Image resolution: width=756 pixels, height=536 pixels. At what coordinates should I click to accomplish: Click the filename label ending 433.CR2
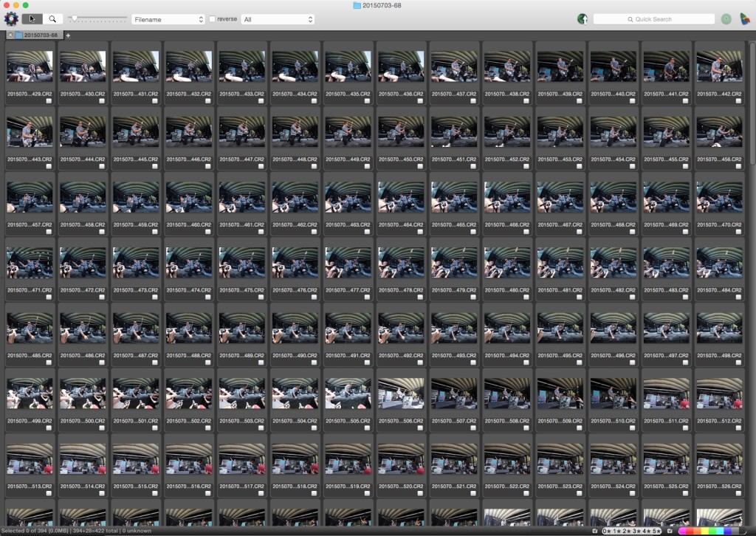[x=242, y=94]
